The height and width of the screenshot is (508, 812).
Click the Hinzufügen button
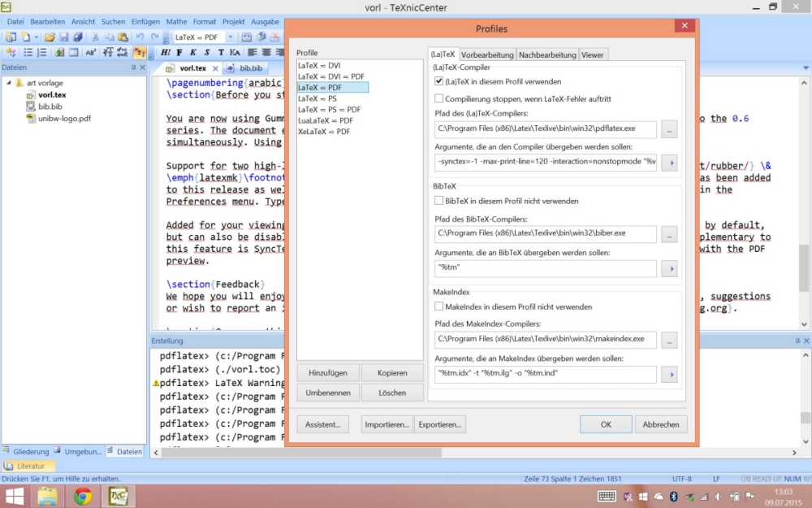pos(327,373)
